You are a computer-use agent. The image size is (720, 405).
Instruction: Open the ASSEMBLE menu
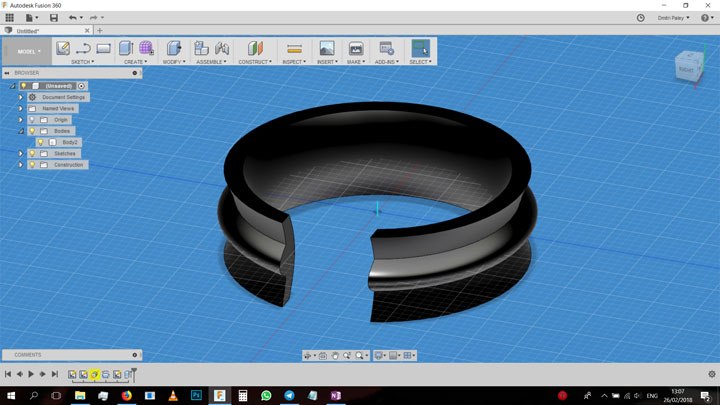211,62
